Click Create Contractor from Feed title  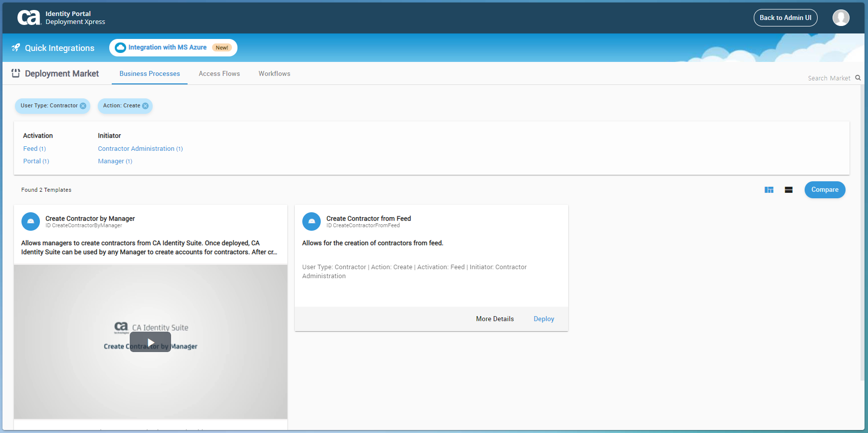(369, 218)
